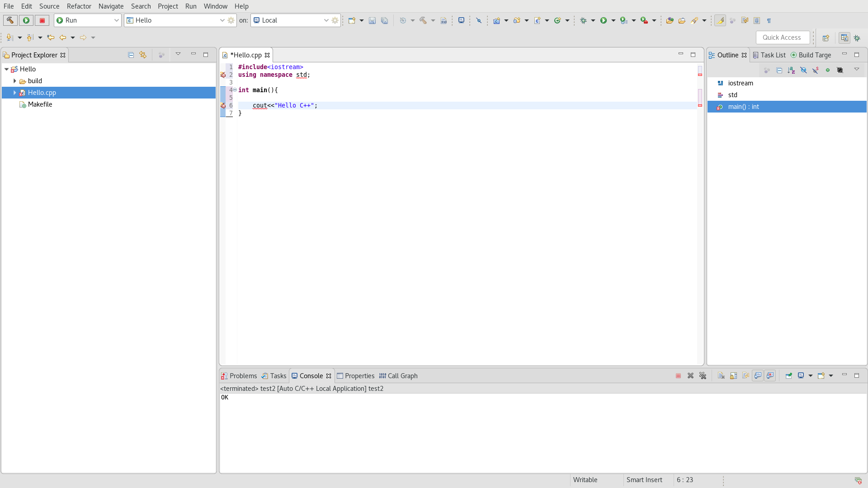Open the Hello launch configuration dropdown
Image resolution: width=868 pixels, height=488 pixels.
click(x=222, y=20)
